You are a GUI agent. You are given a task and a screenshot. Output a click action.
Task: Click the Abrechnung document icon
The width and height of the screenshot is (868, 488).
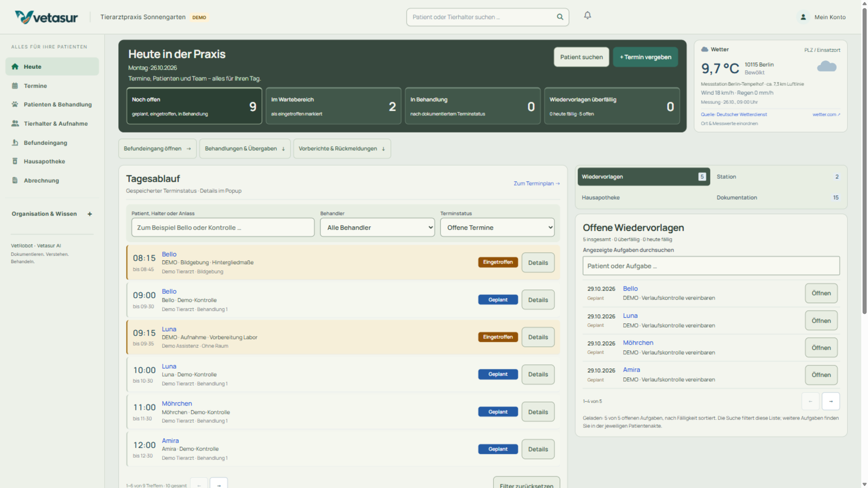point(15,180)
